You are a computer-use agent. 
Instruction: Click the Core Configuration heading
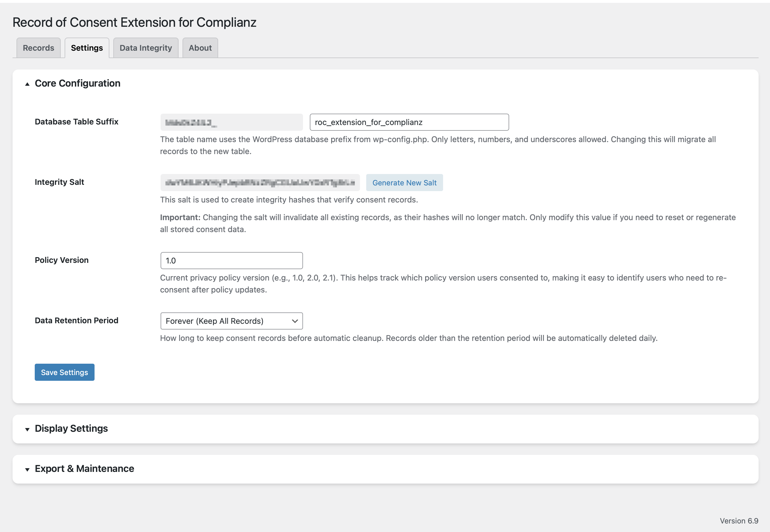(x=77, y=83)
